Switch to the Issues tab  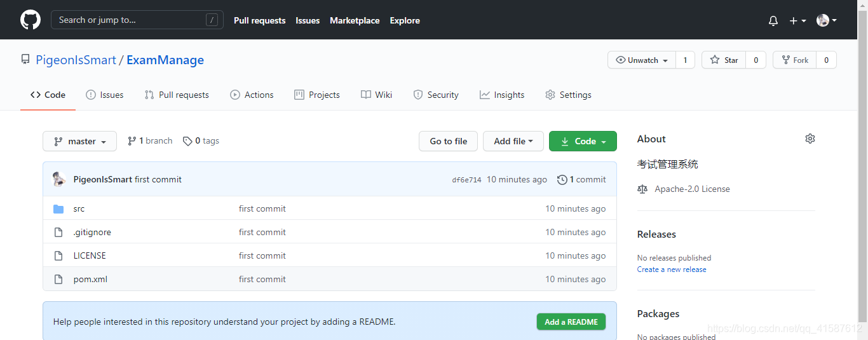[x=105, y=95]
